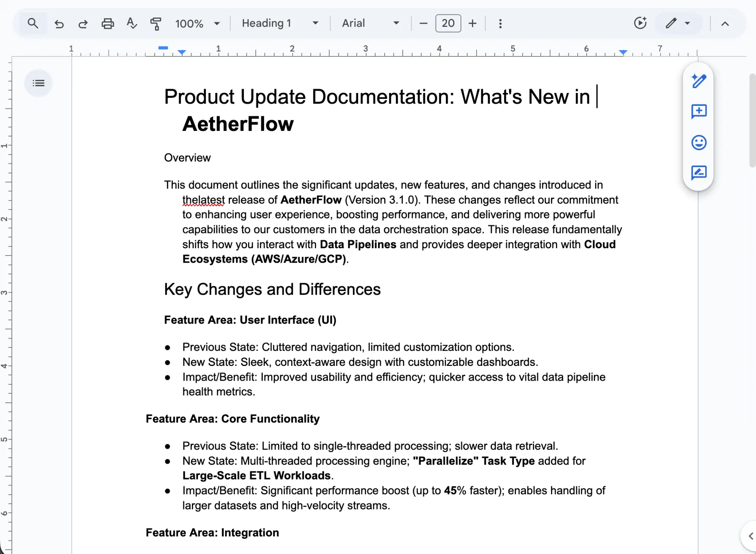
Task: Open the document outline panel
Action: (x=39, y=83)
